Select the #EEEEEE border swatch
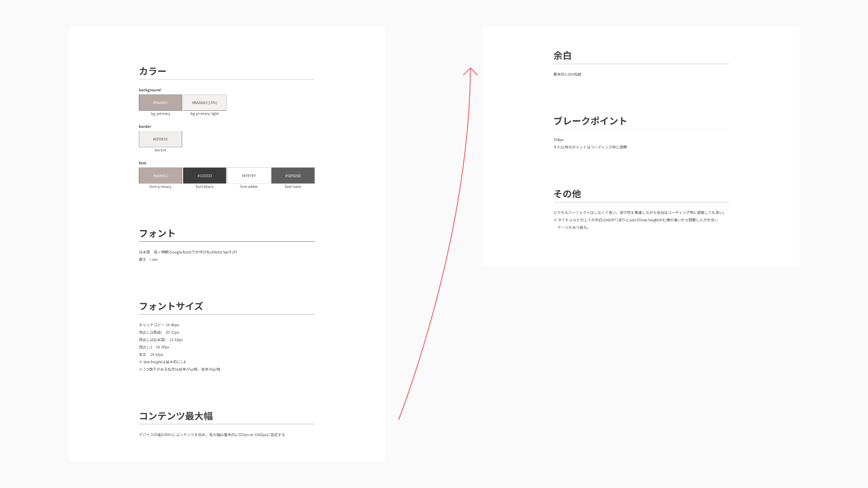This screenshot has height=488, width=868. (160, 139)
